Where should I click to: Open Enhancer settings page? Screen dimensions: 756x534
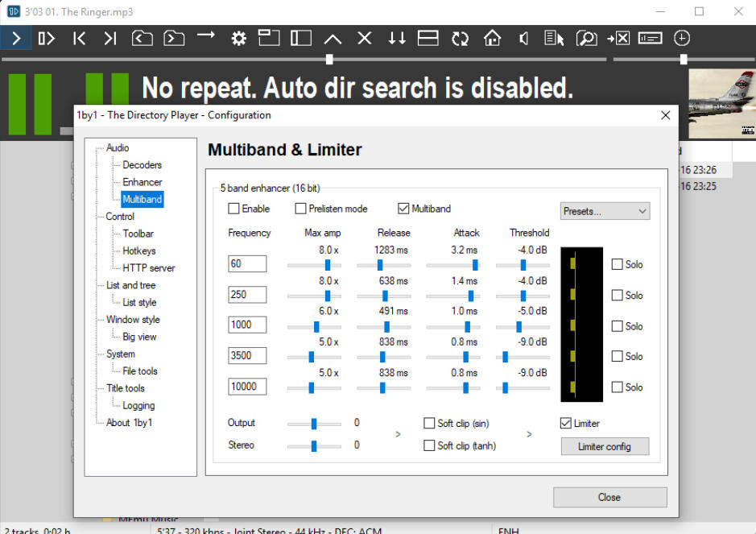143,182
